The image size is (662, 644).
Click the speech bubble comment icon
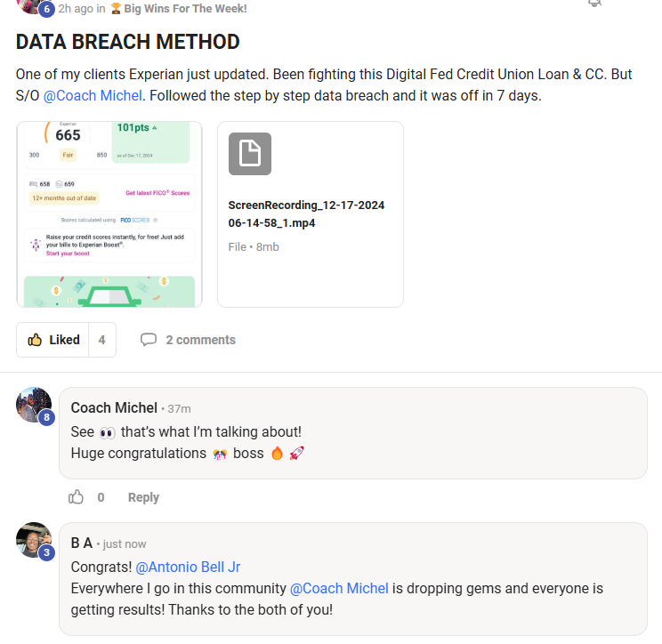[x=149, y=340]
